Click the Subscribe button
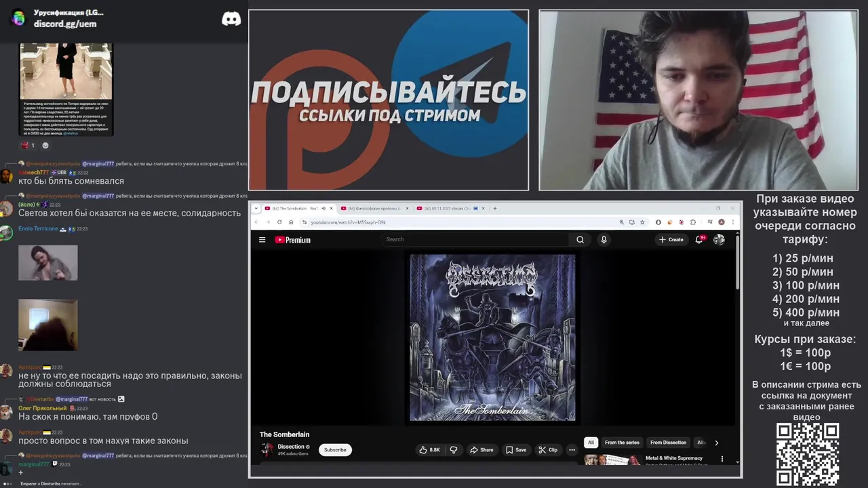 coord(335,449)
